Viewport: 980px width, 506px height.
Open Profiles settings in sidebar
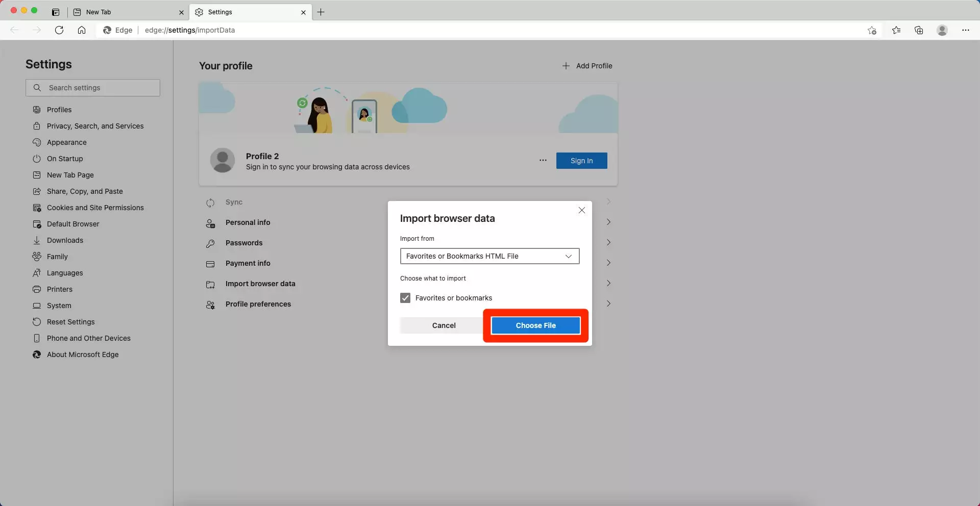(x=59, y=110)
